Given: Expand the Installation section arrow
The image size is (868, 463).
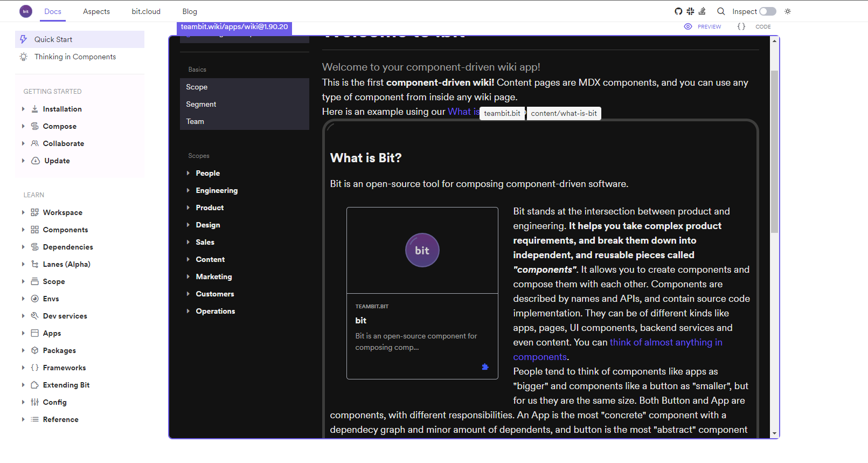Looking at the screenshot, I should [23, 109].
